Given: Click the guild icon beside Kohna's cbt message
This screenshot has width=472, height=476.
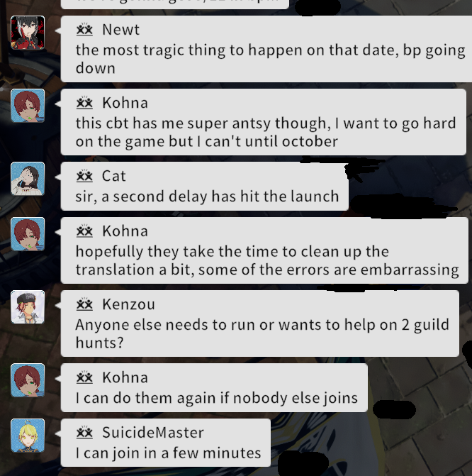Looking at the screenshot, I should tap(84, 103).
